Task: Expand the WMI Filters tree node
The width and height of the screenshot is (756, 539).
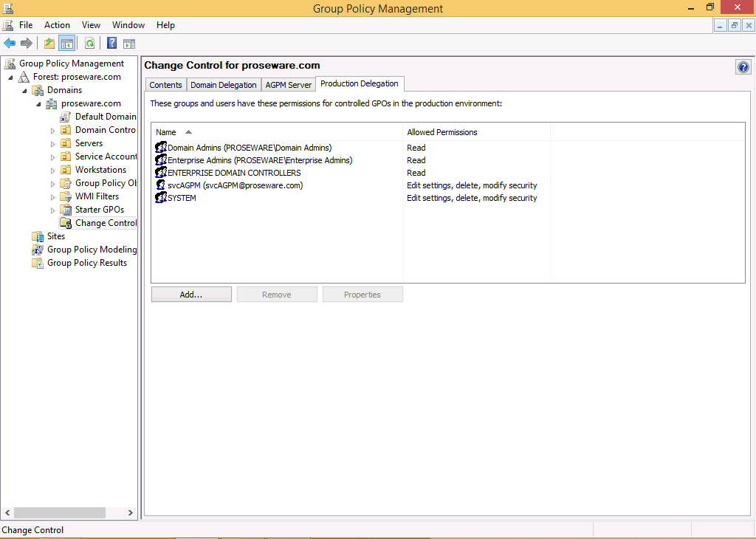Action: tap(52, 197)
